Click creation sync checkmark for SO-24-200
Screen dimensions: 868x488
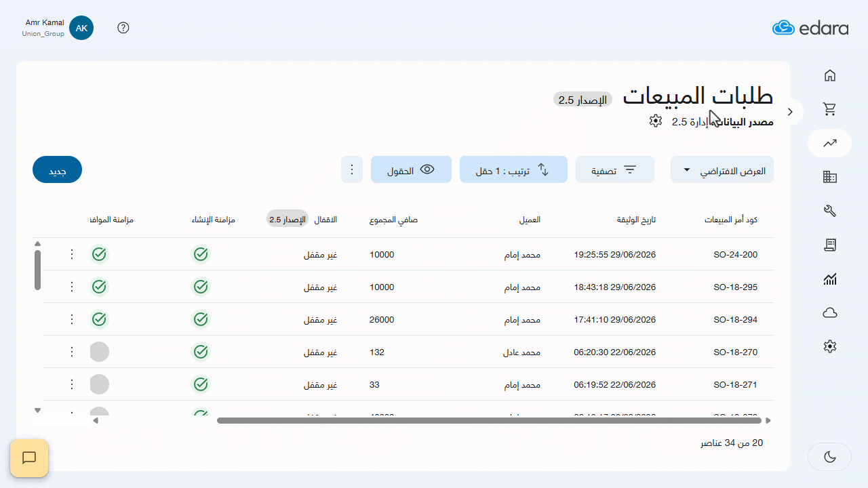click(201, 254)
